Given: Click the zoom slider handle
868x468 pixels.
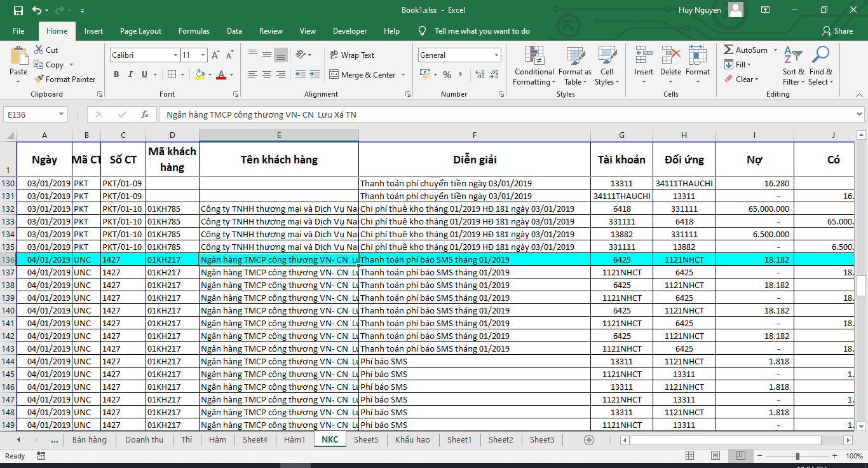Looking at the screenshot, I should pos(797,456).
